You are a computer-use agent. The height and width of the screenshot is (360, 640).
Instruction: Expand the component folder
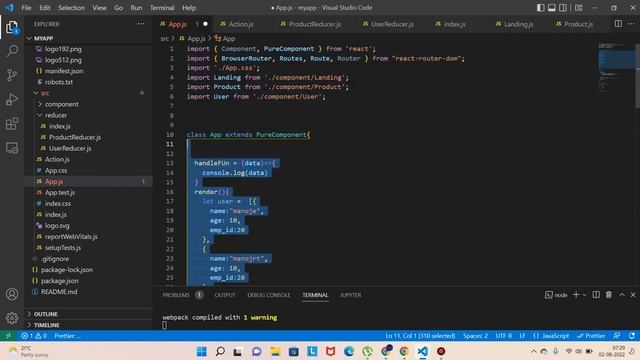[89, 104]
